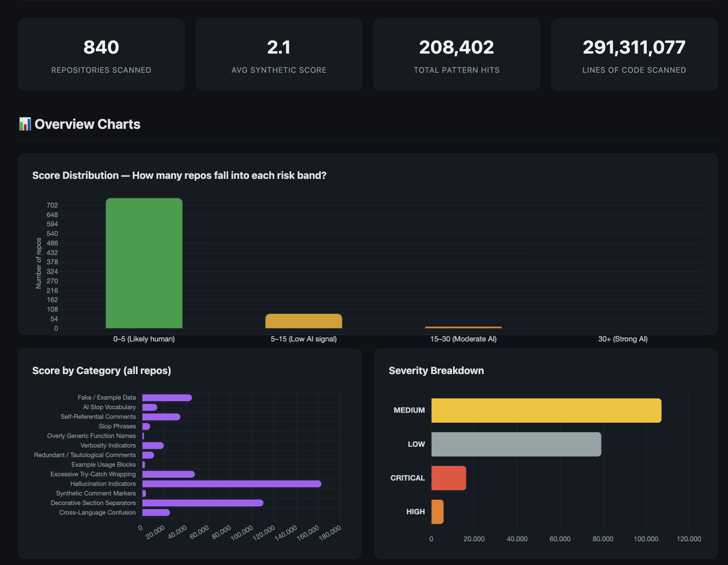This screenshot has height=565, width=728.
Task: Click the Hallucination Indicators bar
Action: coord(232,484)
